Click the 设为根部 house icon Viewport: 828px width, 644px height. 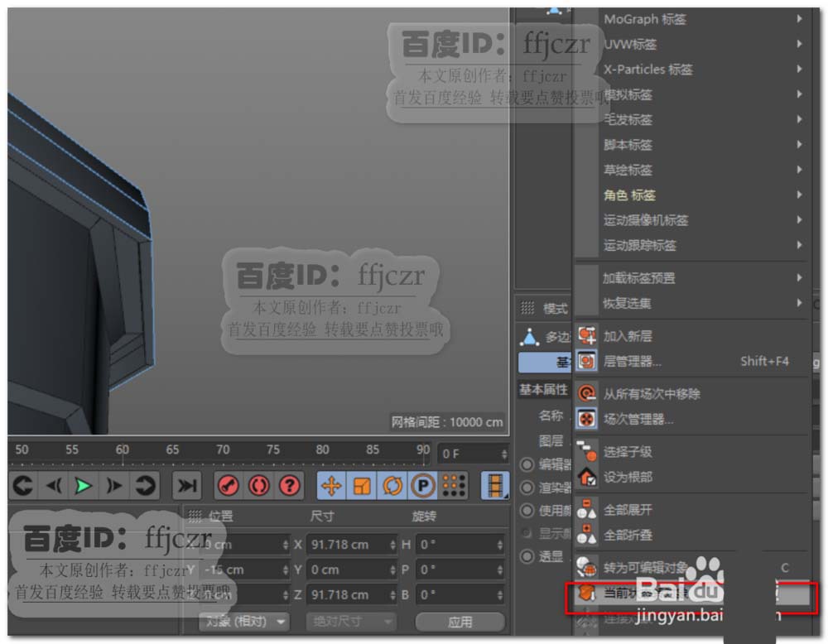click(x=587, y=477)
